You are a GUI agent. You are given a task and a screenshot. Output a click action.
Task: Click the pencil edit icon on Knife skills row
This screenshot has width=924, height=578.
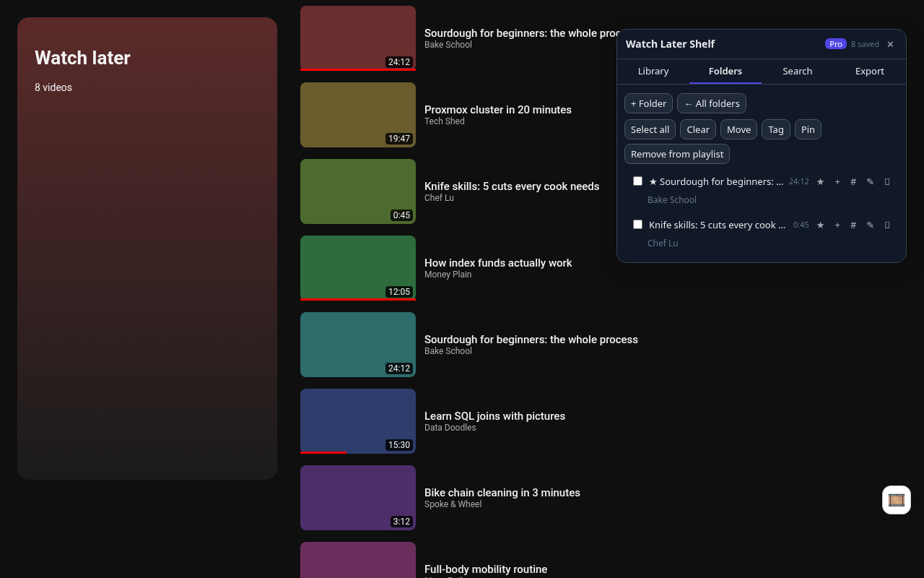tap(870, 225)
